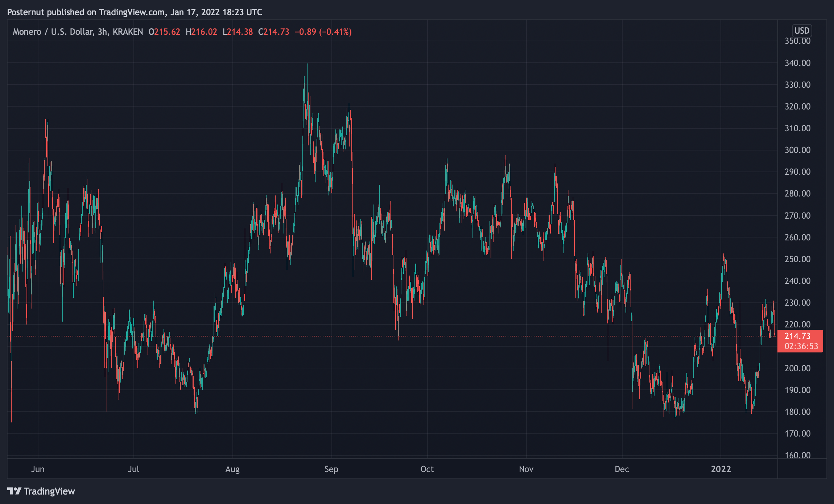The image size is (834, 504).
Task: Click the TradingView brand name text
Action: (x=49, y=491)
